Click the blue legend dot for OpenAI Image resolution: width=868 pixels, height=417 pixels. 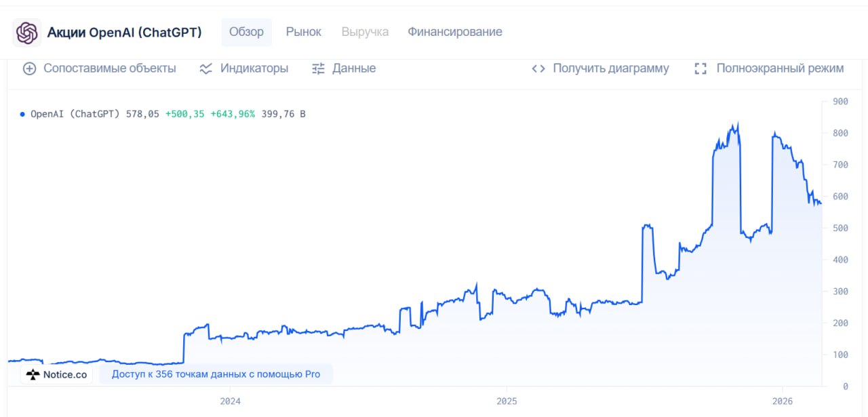pos(22,114)
